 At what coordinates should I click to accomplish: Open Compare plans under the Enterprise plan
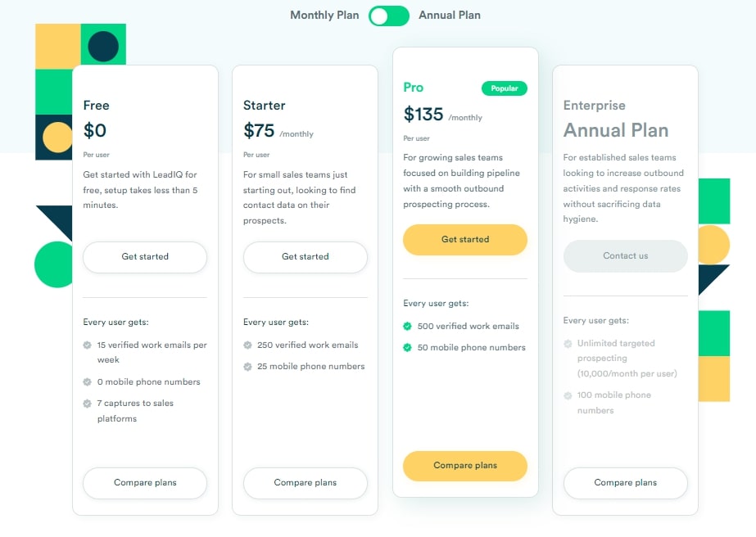[625, 483]
